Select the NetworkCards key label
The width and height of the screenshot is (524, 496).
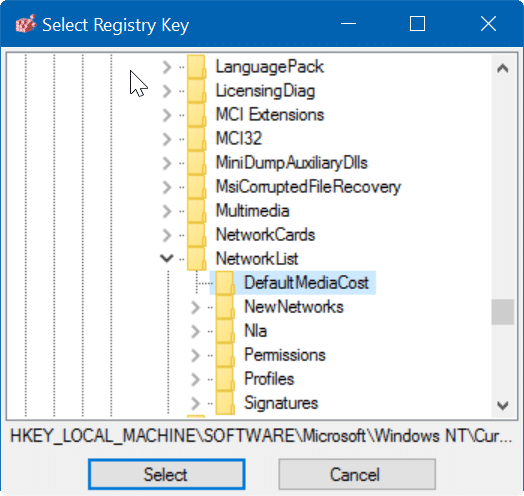click(x=265, y=235)
